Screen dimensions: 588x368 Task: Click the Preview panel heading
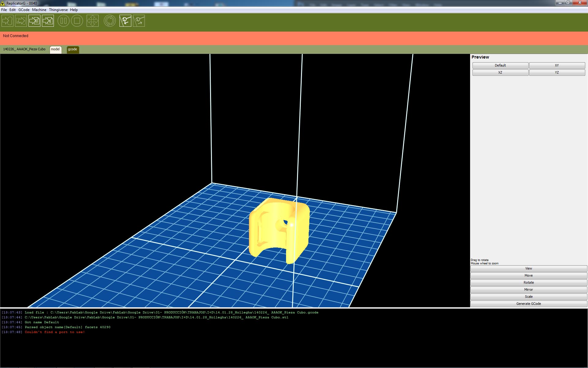pos(480,57)
